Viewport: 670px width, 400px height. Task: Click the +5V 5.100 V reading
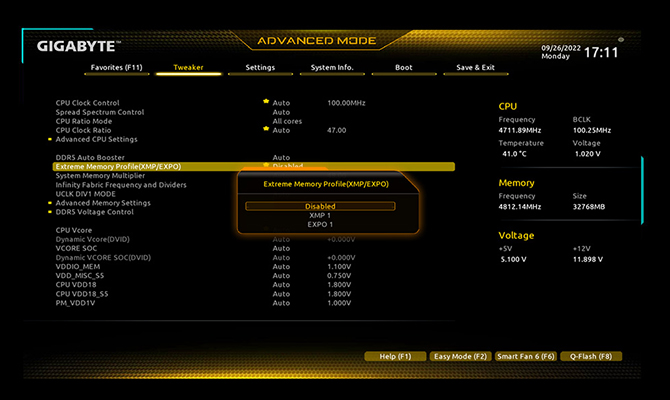514,259
